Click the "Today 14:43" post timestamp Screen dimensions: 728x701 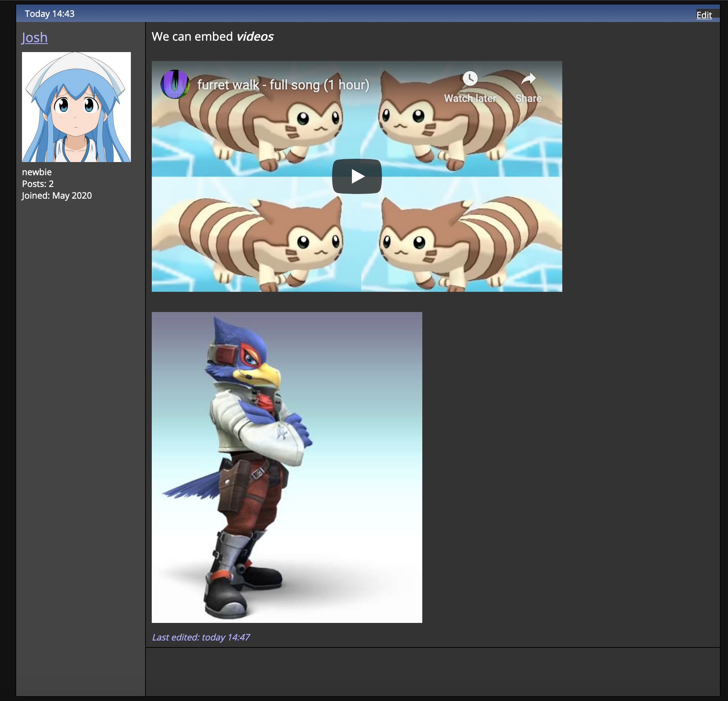tap(49, 14)
